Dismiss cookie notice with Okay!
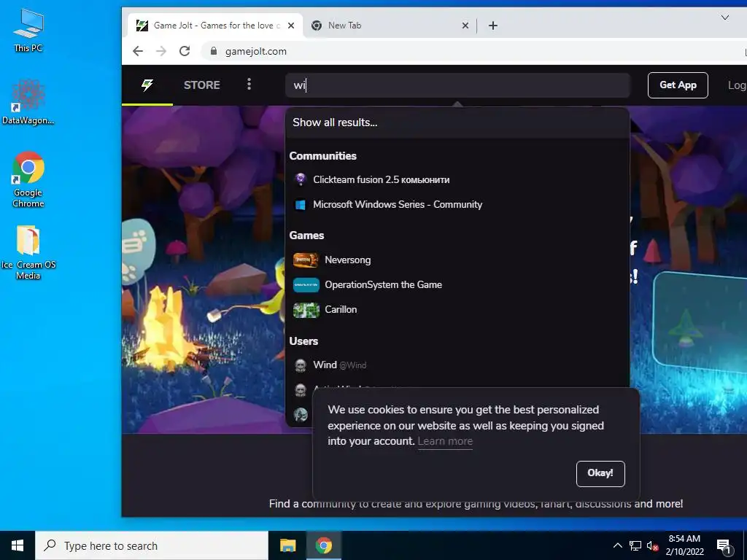 pyautogui.click(x=600, y=473)
